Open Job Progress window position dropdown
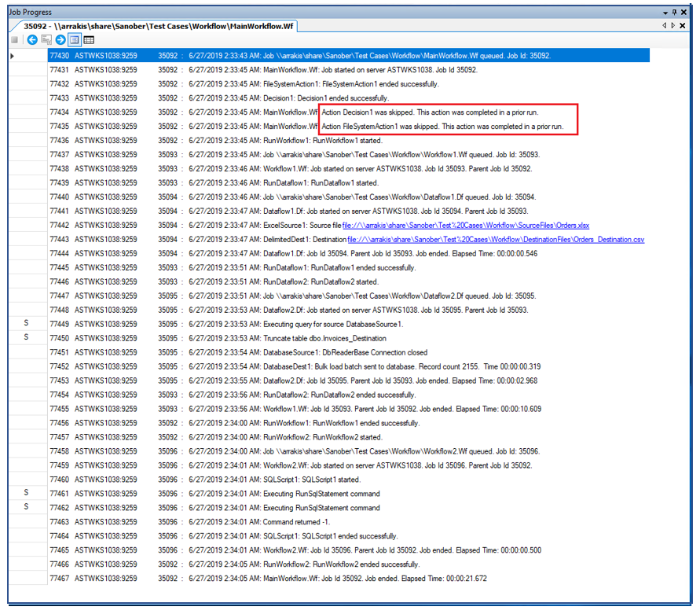700x614 pixels. coord(665,13)
